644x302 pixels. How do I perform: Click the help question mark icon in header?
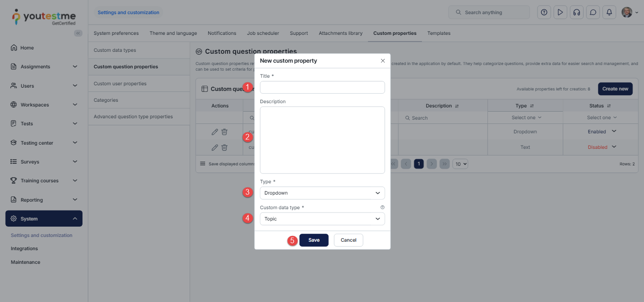pos(544,12)
